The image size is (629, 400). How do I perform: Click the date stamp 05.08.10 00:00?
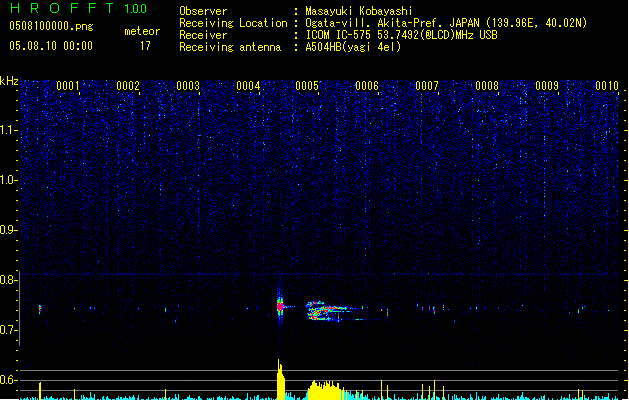tap(51, 46)
